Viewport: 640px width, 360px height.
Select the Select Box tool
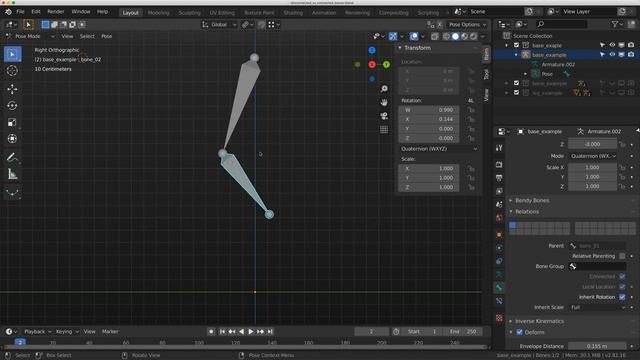12,54
